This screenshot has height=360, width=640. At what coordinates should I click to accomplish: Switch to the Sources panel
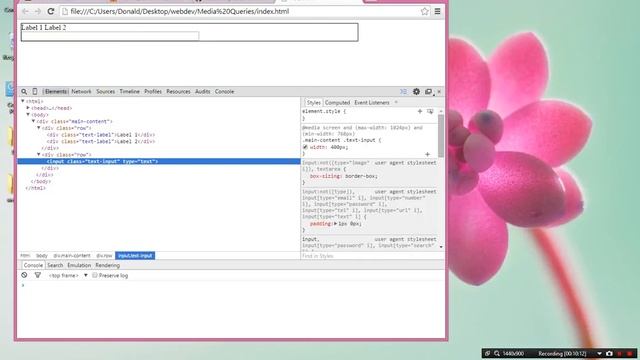105,91
